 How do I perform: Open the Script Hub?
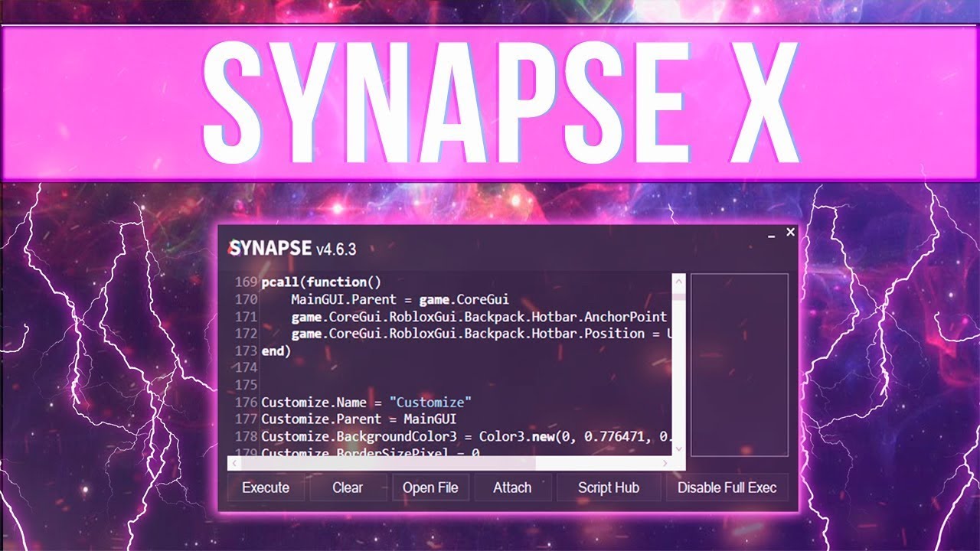pyautogui.click(x=607, y=487)
